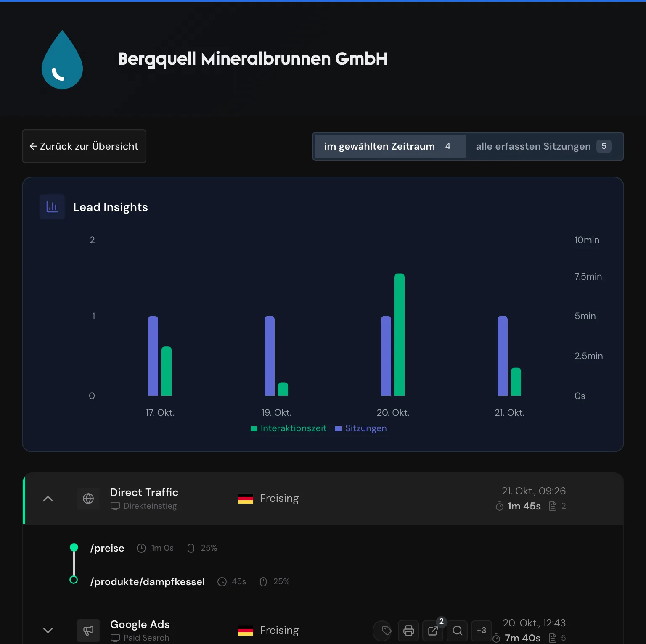Click the printer icon in Google Ads row
Viewport: 646px width, 644px height.
(409, 631)
